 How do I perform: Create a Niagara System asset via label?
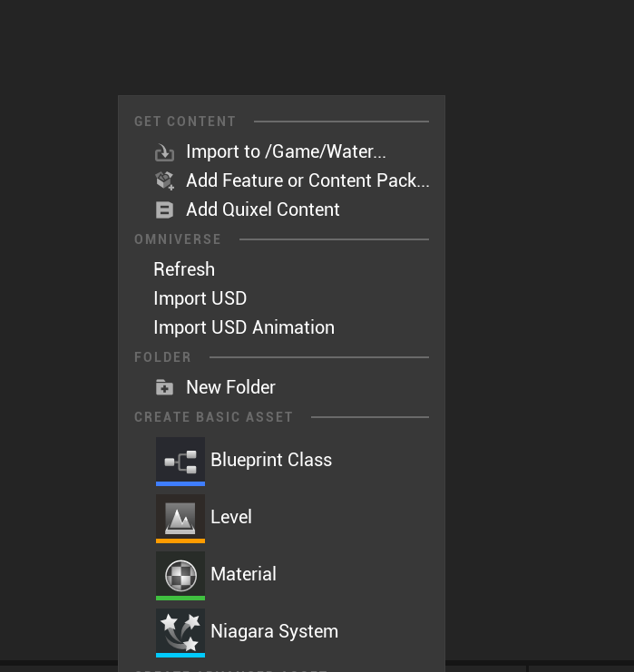(274, 631)
